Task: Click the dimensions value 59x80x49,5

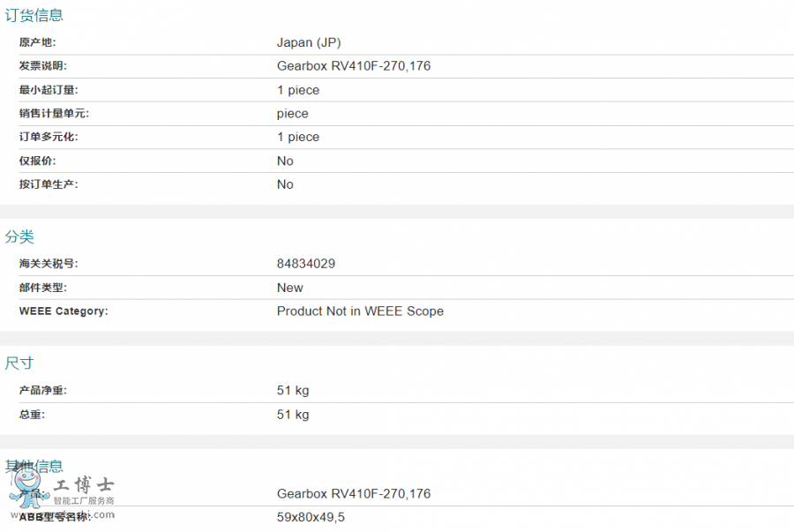Action: [x=311, y=517]
